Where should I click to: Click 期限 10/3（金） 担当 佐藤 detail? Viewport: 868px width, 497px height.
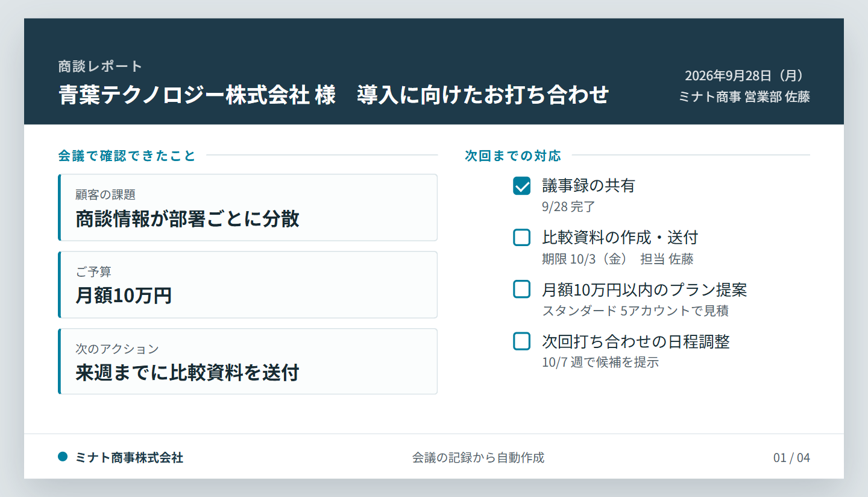[618, 259]
